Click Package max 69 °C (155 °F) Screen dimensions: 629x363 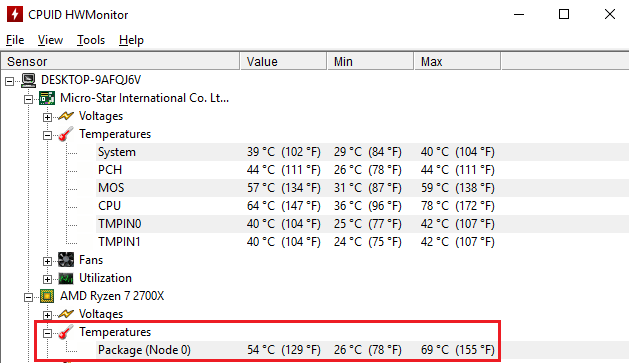tap(458, 350)
